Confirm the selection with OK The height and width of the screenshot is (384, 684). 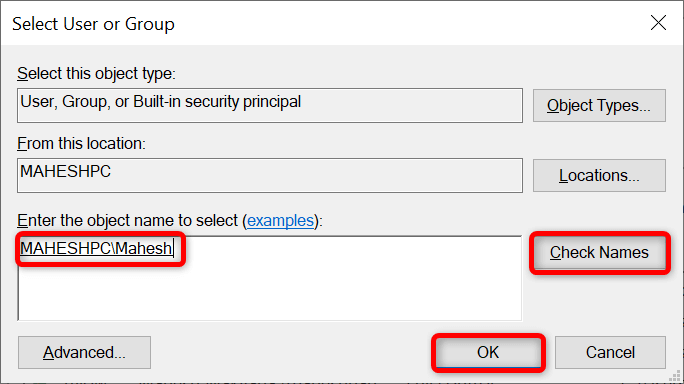[488, 352]
